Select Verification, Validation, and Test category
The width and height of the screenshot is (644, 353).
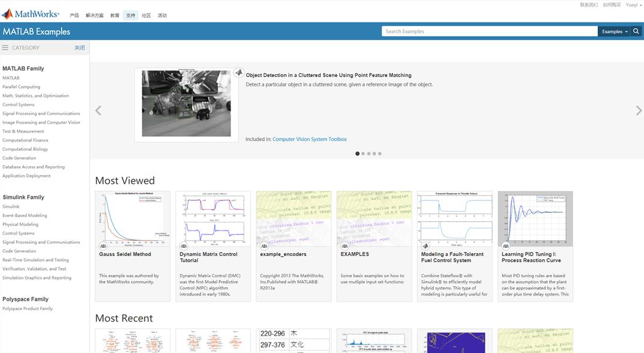[x=34, y=269]
